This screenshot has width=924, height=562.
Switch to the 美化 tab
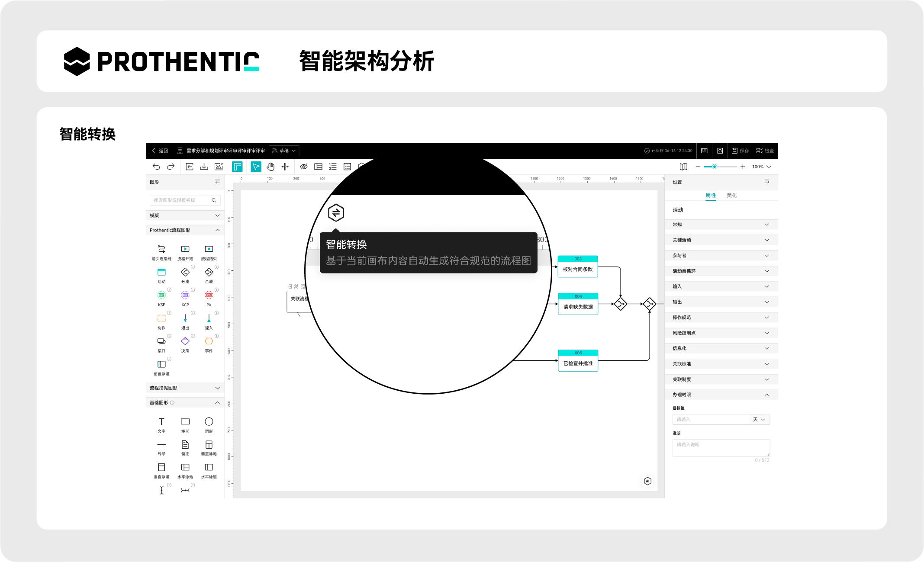click(x=731, y=196)
